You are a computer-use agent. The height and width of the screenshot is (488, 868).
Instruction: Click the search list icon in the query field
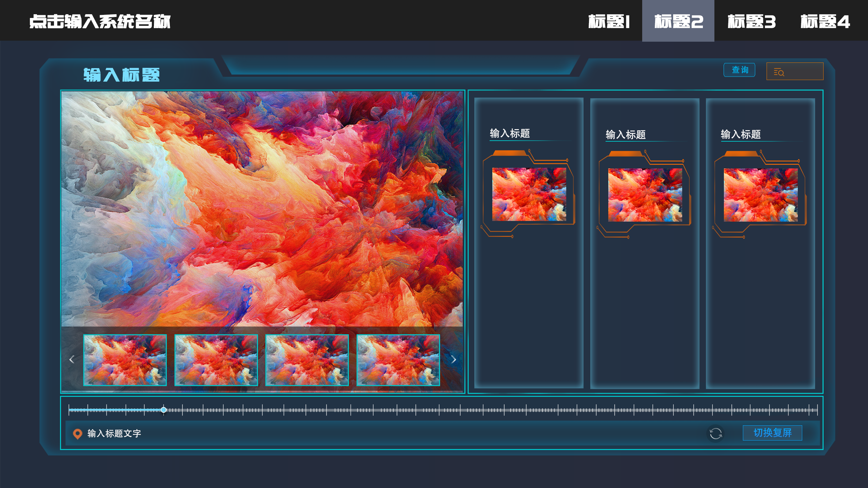point(778,72)
